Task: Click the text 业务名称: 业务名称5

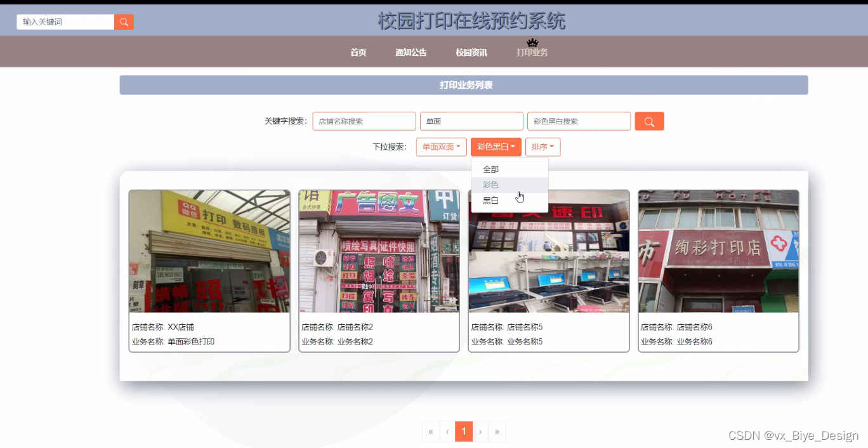Action: pyautogui.click(x=507, y=341)
